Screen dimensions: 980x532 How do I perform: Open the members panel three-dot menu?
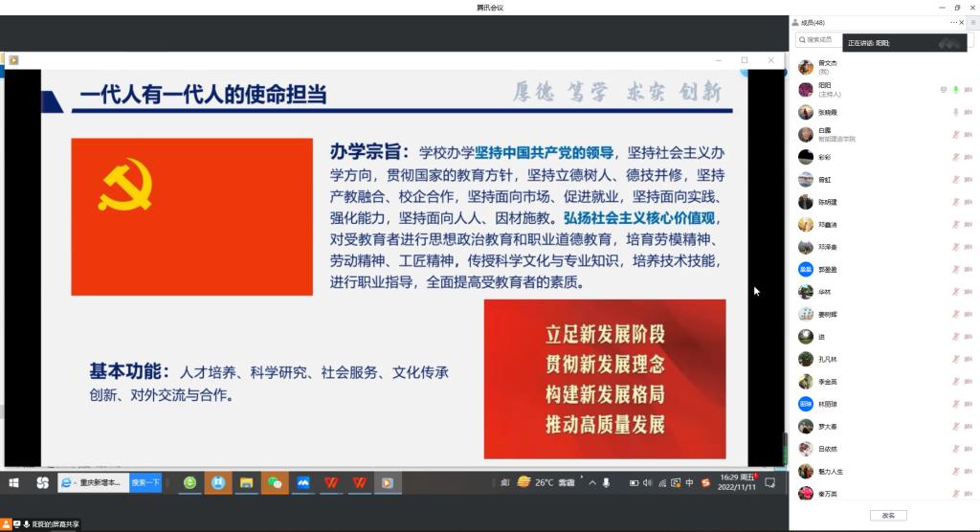pyautogui.click(x=954, y=22)
